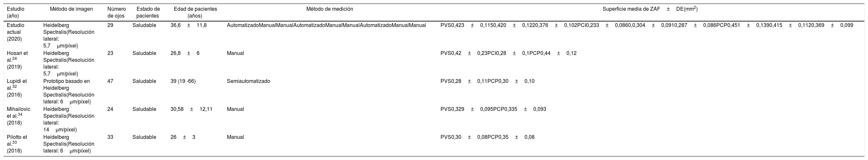Viewport: 868px width, 160px height.
Task: Click the eye count value 47
Action: click(x=110, y=81)
